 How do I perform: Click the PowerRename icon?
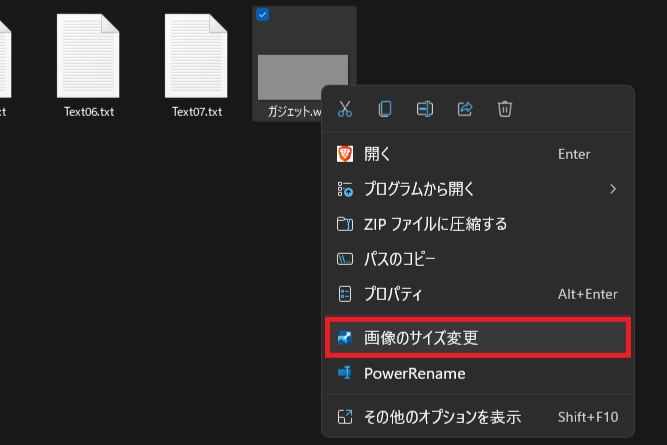pyautogui.click(x=345, y=373)
